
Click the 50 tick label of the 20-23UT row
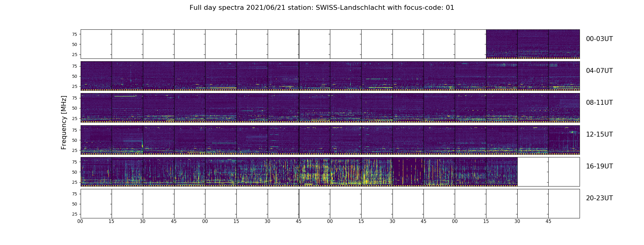[75, 204]
